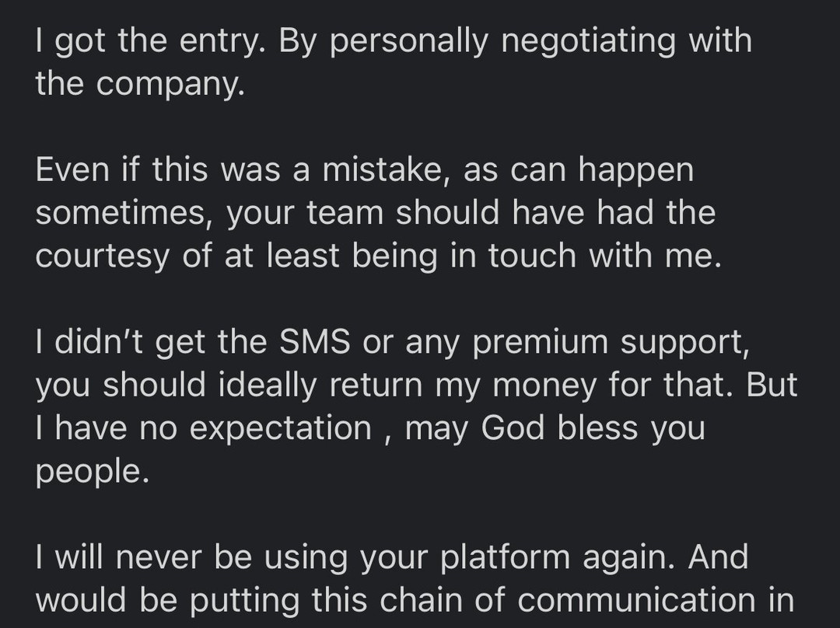The image size is (840, 628).
Task: Tap the words "this chain"
Action: [x=408, y=599]
